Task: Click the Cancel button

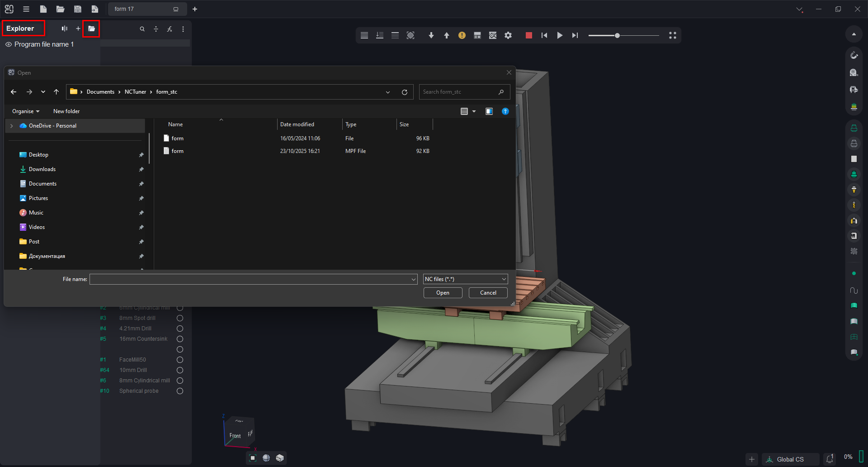Action: click(488, 293)
